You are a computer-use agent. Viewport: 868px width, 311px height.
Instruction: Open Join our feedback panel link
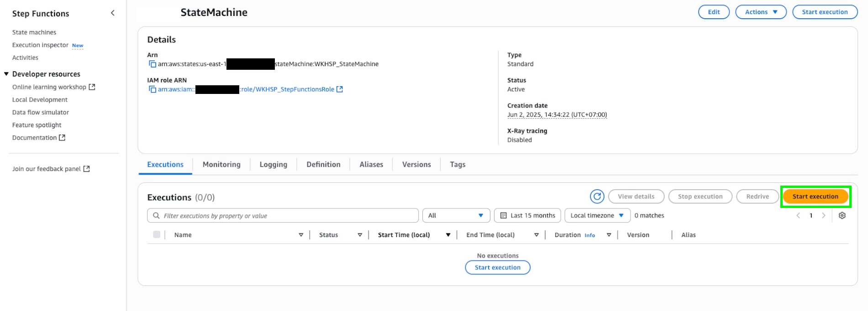[x=51, y=169]
